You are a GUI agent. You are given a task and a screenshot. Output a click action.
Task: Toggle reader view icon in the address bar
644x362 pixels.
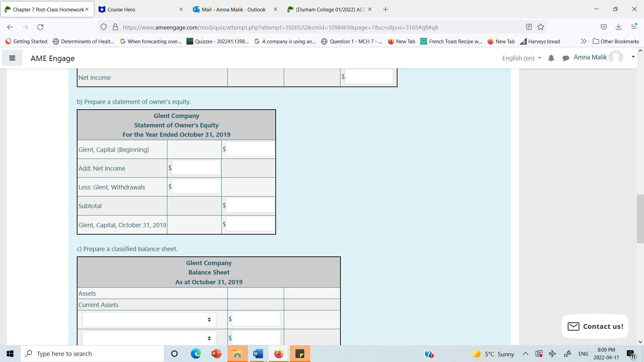(x=529, y=27)
